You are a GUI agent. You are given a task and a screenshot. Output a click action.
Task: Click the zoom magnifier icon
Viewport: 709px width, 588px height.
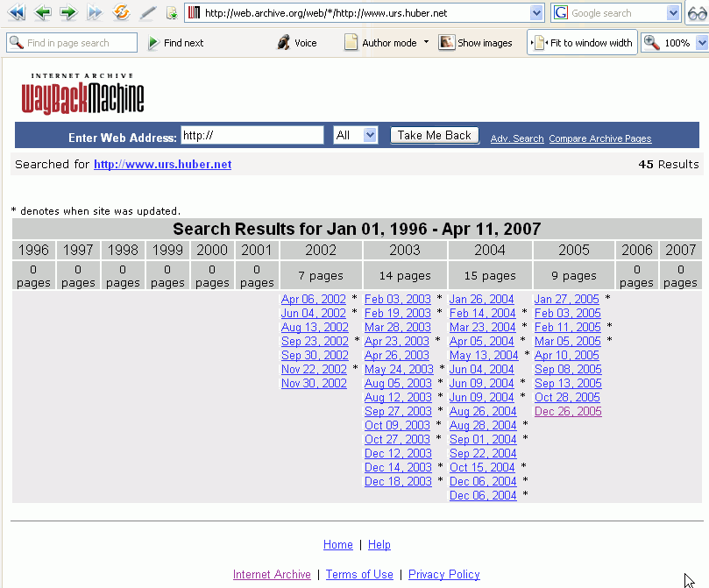coord(651,42)
